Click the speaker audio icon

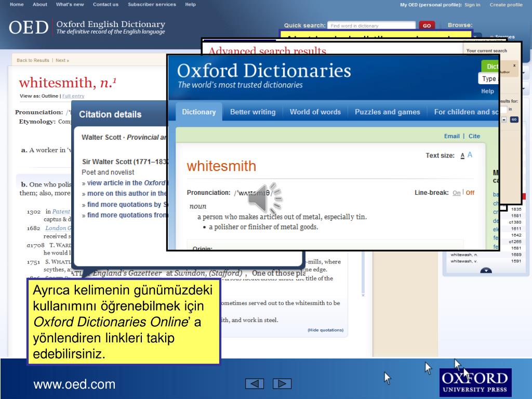coord(264,199)
